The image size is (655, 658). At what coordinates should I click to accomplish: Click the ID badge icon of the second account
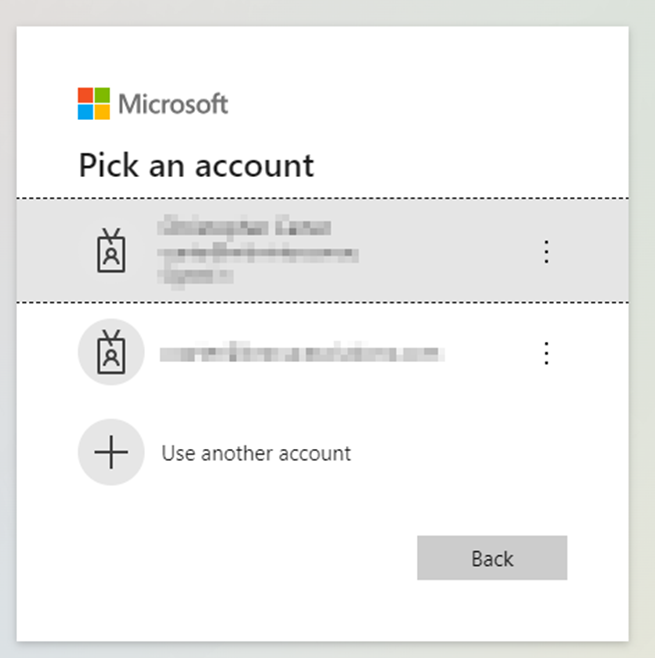pos(110,352)
